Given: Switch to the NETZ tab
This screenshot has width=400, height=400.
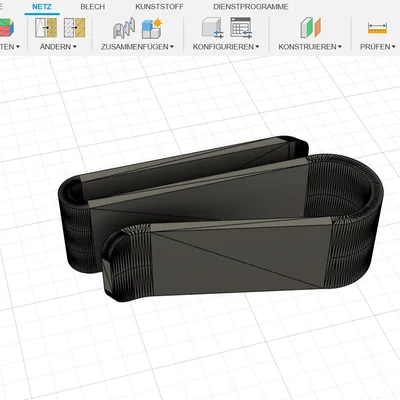Looking at the screenshot, I should [x=42, y=7].
